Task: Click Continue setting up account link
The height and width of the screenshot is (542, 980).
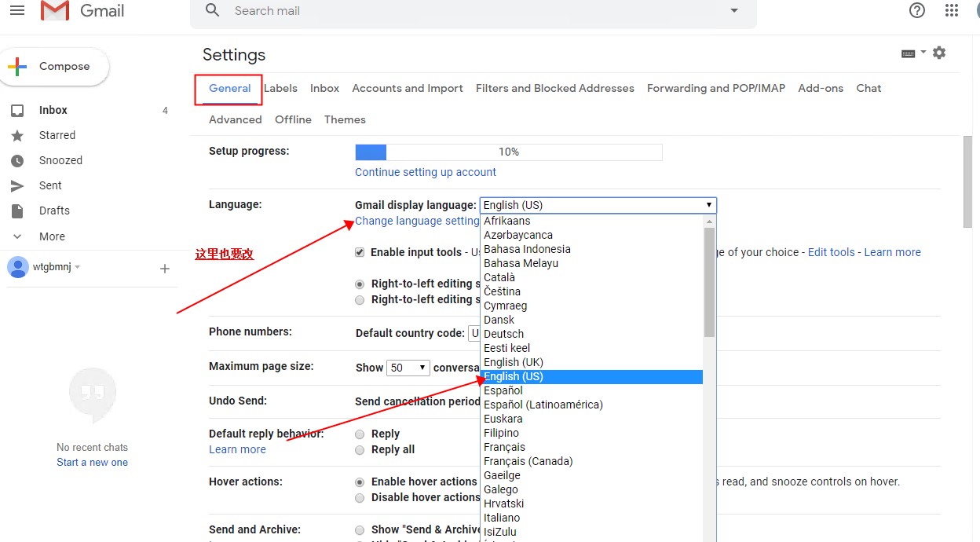Action: coord(426,172)
